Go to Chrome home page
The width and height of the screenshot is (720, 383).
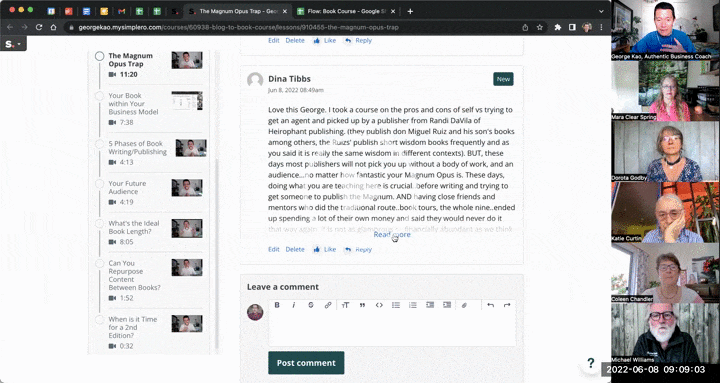coord(53,27)
